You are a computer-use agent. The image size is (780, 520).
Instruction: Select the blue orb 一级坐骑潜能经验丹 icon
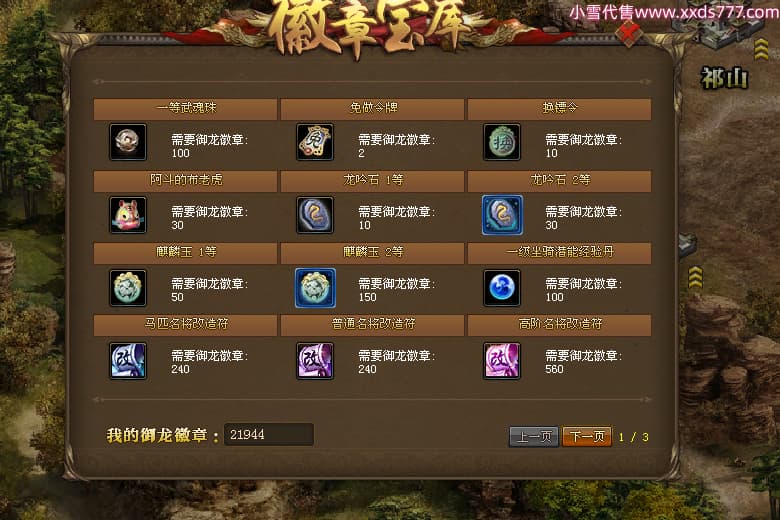(502, 288)
